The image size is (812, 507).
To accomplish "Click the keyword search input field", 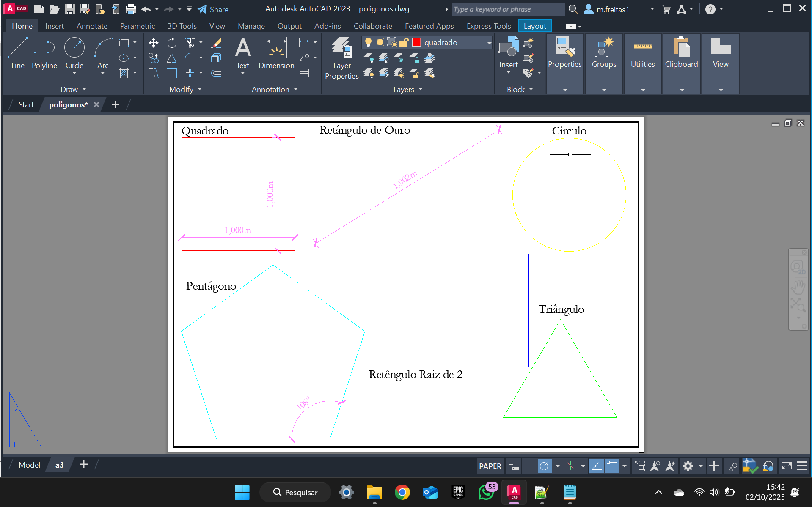I will pos(507,9).
